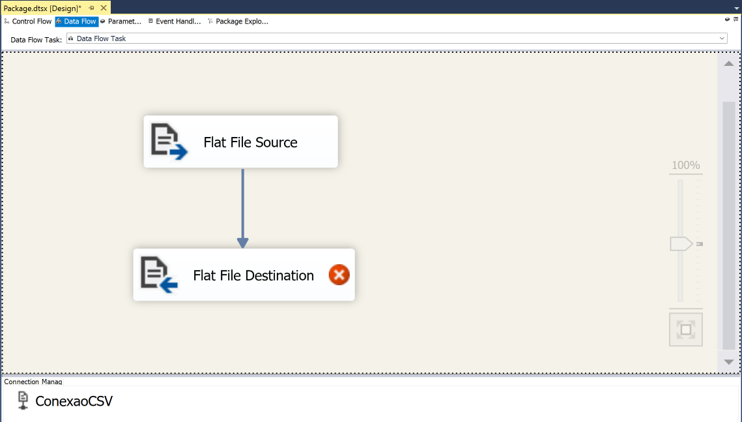742x422 pixels.
Task: Switch to the Control Flow tab
Action: click(x=28, y=21)
